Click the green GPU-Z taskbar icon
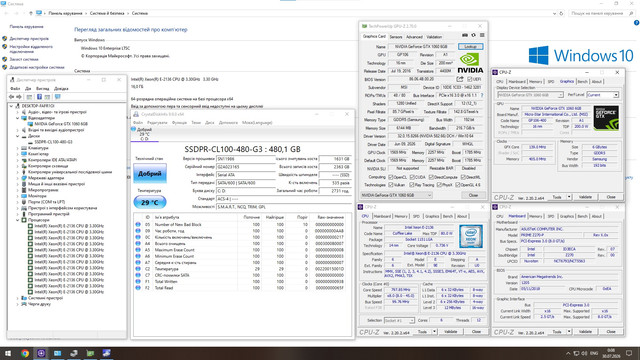Screen dimensions: 640x360 pyautogui.click(x=90, y=353)
